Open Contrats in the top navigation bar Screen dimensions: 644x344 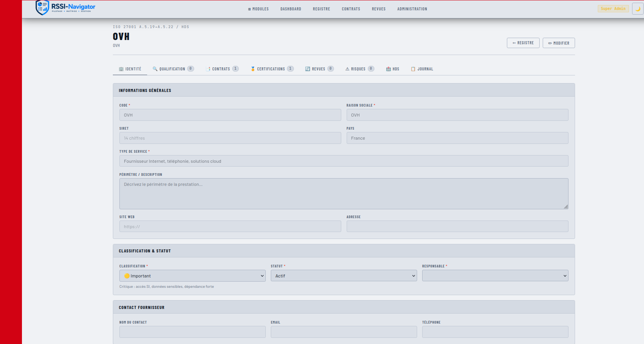pos(351,9)
